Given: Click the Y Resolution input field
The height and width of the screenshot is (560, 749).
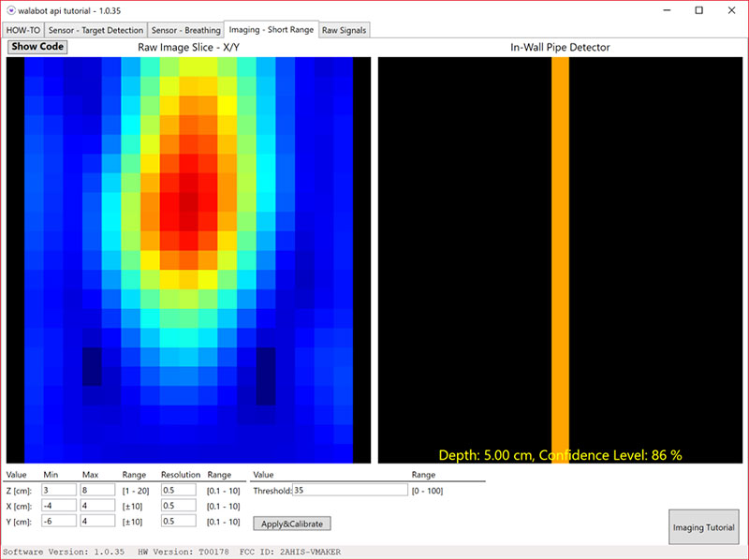Looking at the screenshot, I should 178,521.
